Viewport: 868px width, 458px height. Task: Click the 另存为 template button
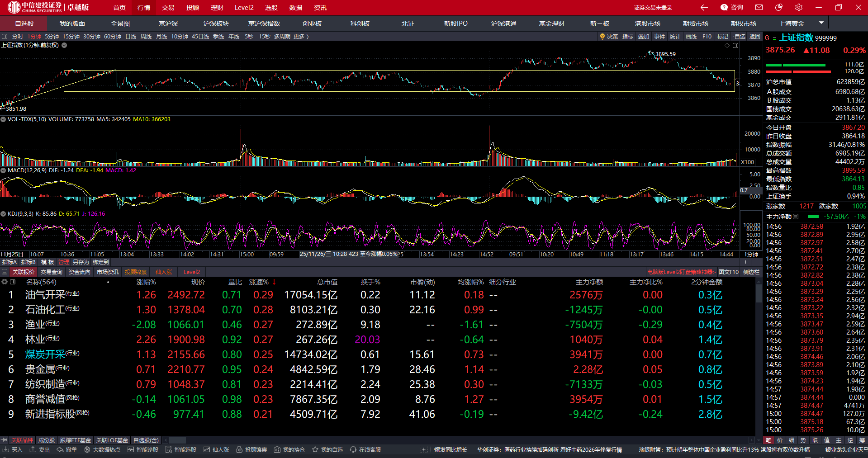(81, 262)
